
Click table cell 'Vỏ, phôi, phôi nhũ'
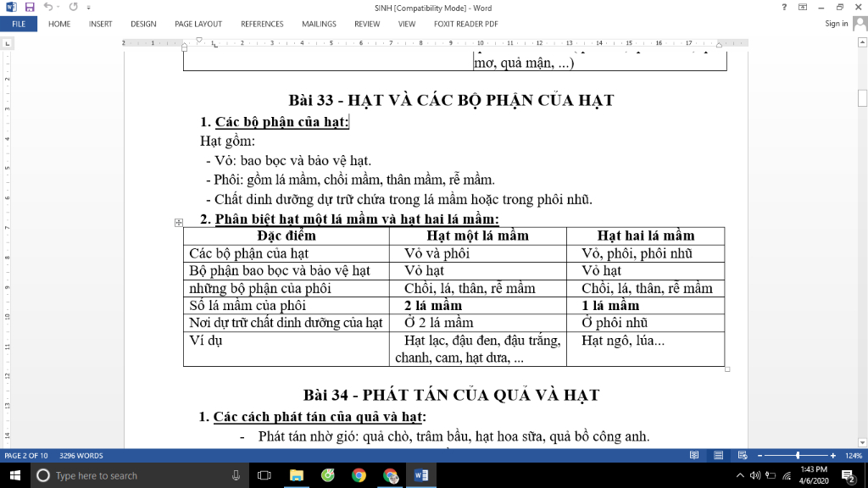coord(637,253)
